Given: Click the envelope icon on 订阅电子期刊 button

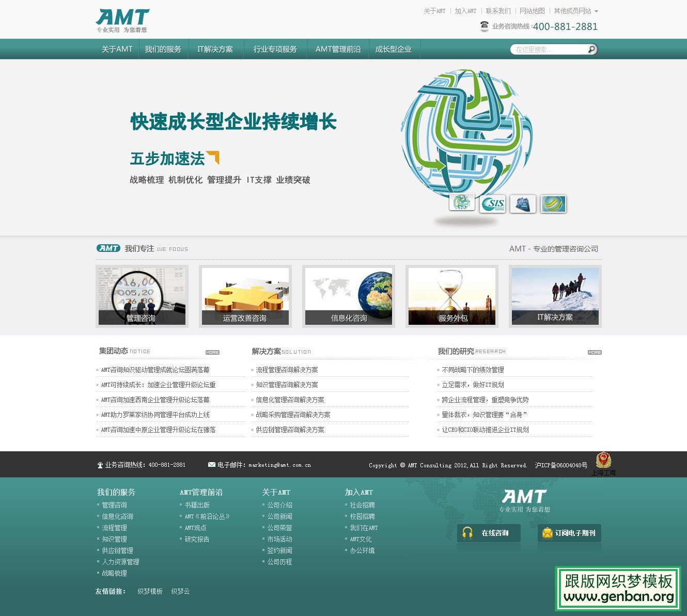Looking at the screenshot, I should (547, 533).
